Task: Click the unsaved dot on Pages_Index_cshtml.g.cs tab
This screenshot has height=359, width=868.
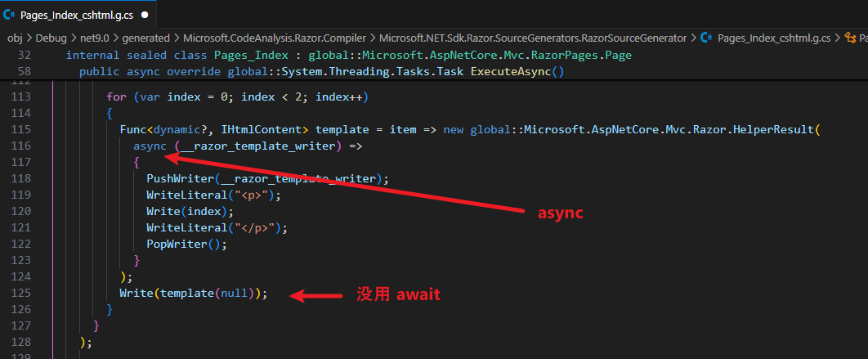Action: coord(145,16)
